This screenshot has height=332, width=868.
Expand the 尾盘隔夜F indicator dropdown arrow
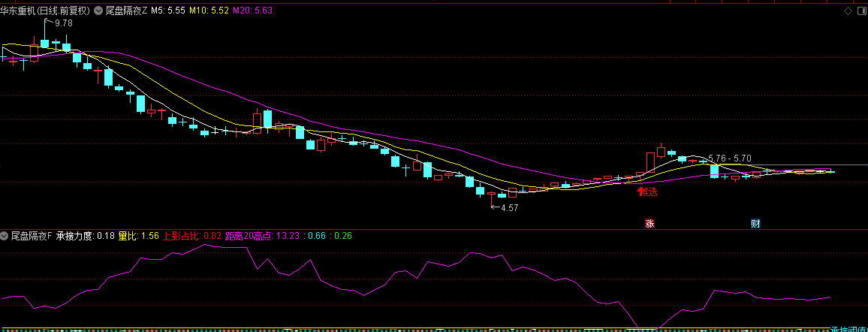point(5,237)
